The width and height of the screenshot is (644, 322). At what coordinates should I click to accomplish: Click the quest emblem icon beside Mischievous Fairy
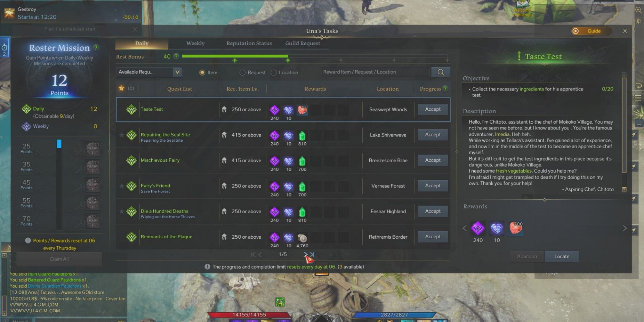[131, 161]
